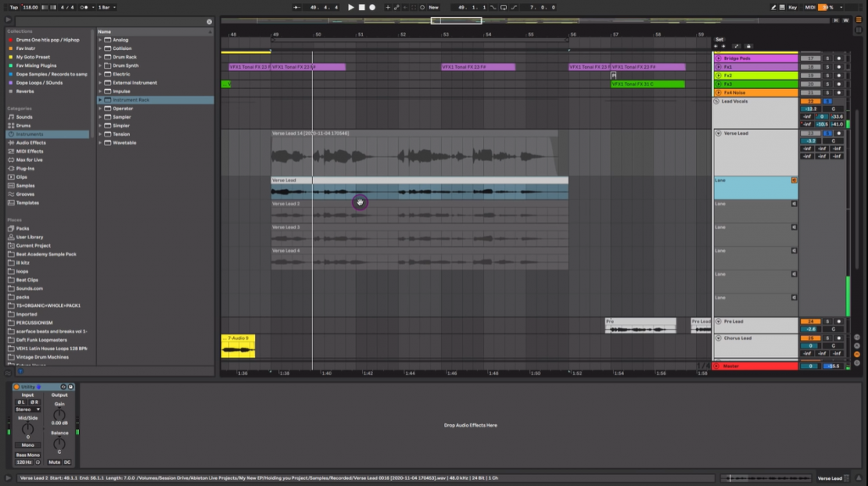Collapse the Verse Lead track
The height and width of the screenshot is (486, 868).
[x=718, y=134]
